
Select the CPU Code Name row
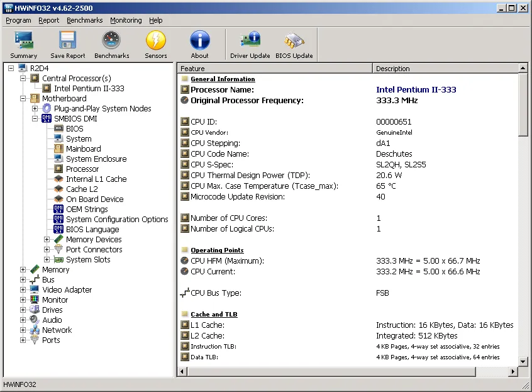(x=348, y=154)
